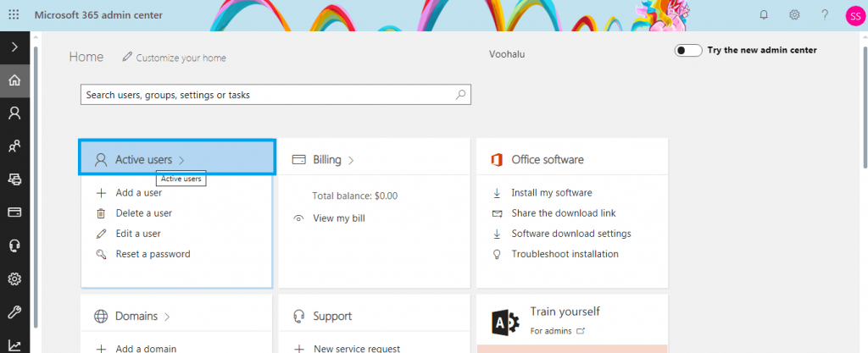Select Edit a user
This screenshot has width=868, height=353.
pos(138,234)
